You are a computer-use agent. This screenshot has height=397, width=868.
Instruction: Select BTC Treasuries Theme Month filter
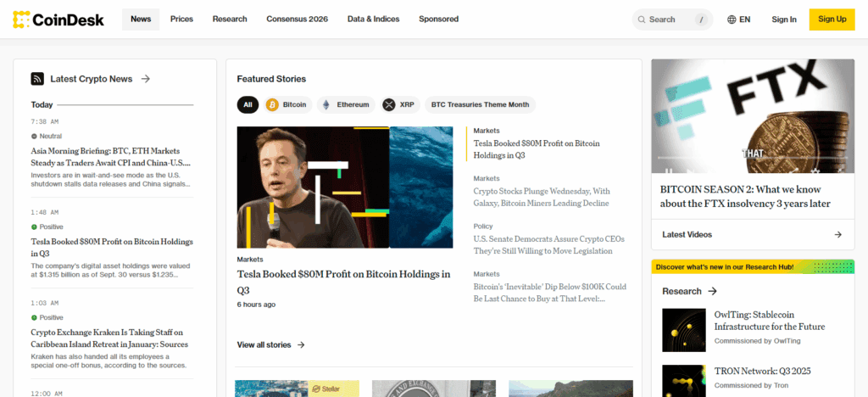click(x=480, y=104)
